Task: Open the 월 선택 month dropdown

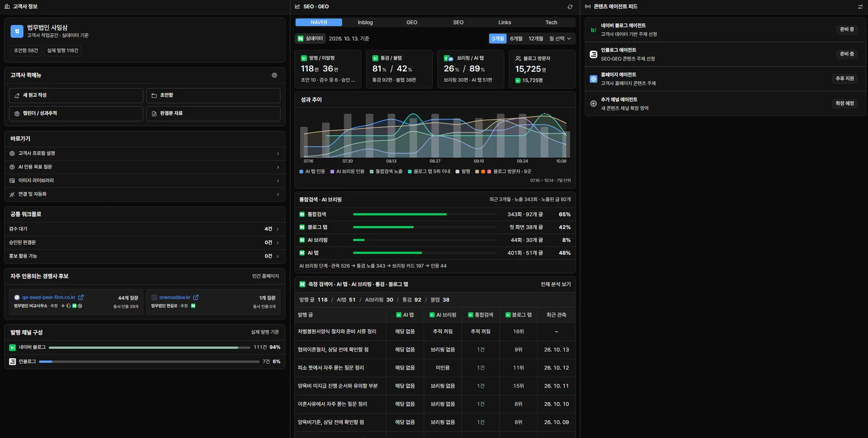Action: (x=560, y=38)
